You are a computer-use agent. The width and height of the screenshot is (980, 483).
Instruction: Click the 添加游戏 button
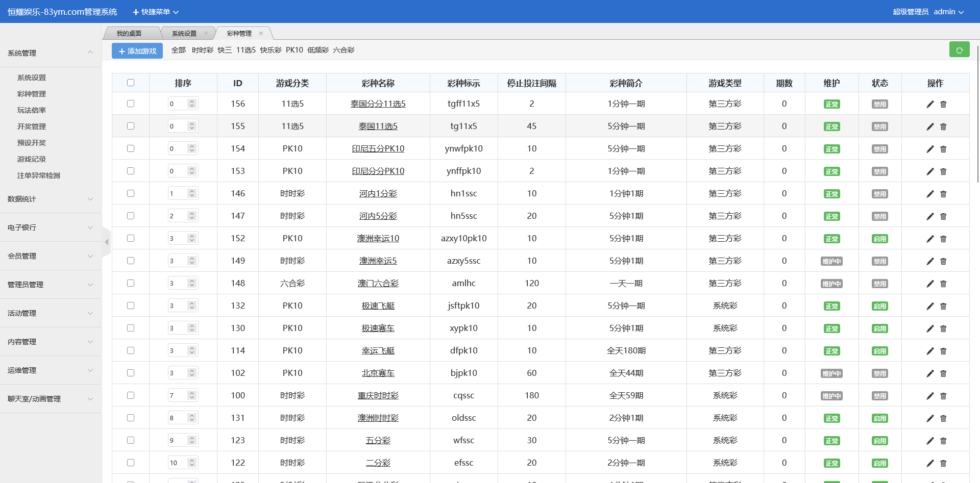pos(137,51)
